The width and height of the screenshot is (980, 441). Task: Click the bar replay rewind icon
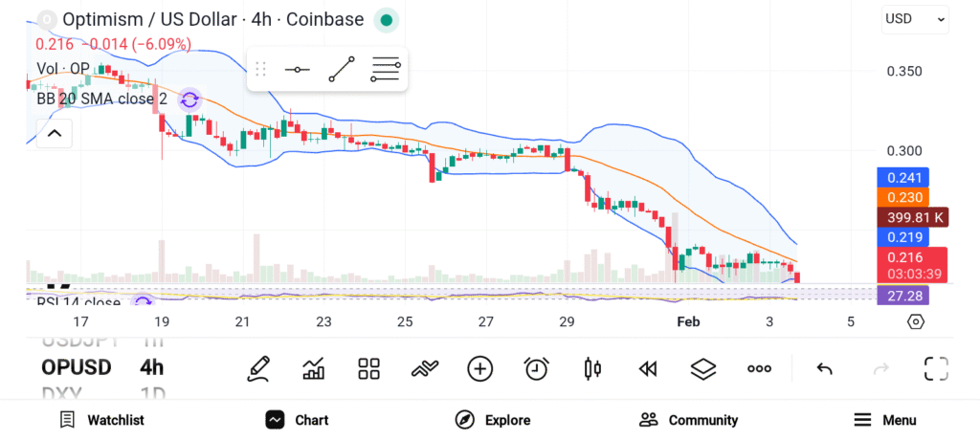tap(648, 368)
